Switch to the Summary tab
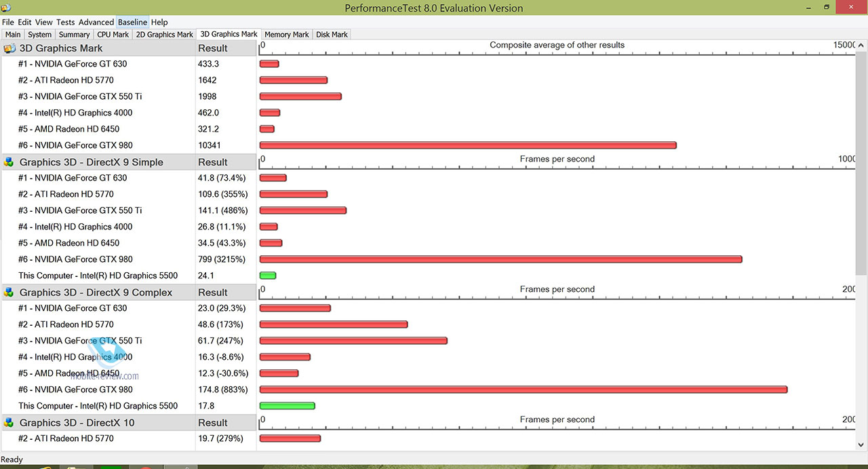Screen dimensions: 868x469 coord(74,35)
